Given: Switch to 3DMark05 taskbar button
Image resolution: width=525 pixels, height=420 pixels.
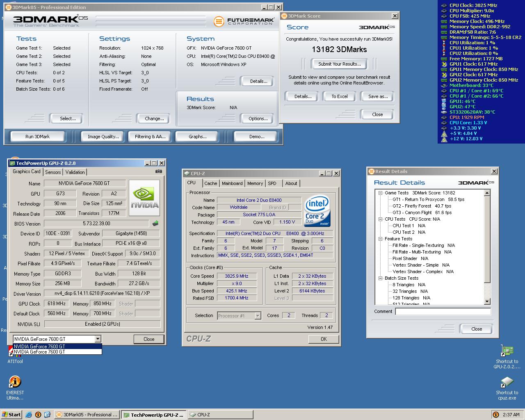Looking at the screenshot, I should pos(87,415).
